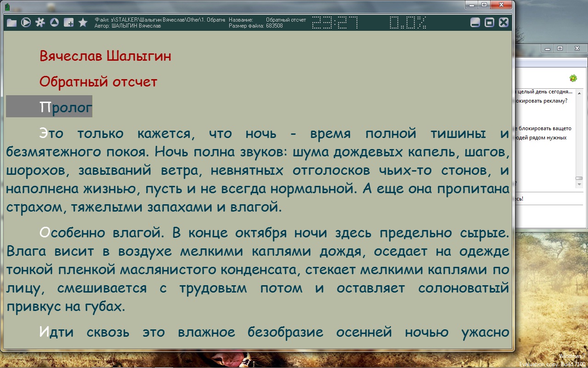Click the words привкус на губах
Image resolution: width=588 pixels, height=368 pixels.
coord(66,307)
